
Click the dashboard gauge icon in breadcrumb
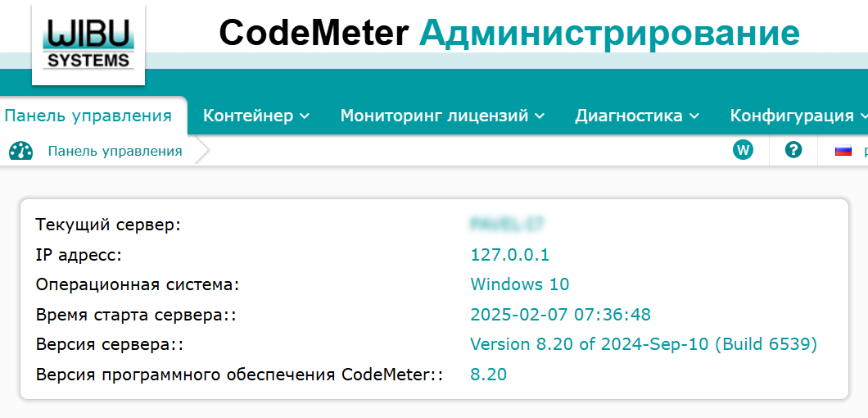click(x=20, y=151)
